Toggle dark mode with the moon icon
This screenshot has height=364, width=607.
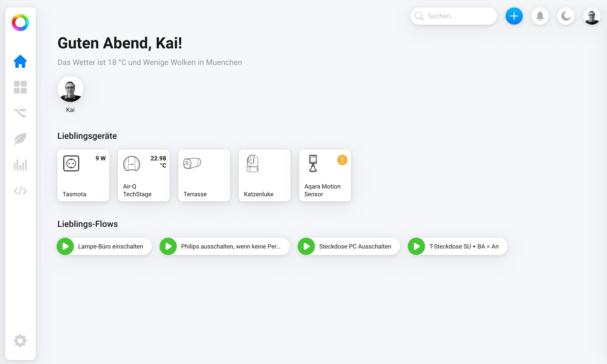(x=566, y=16)
